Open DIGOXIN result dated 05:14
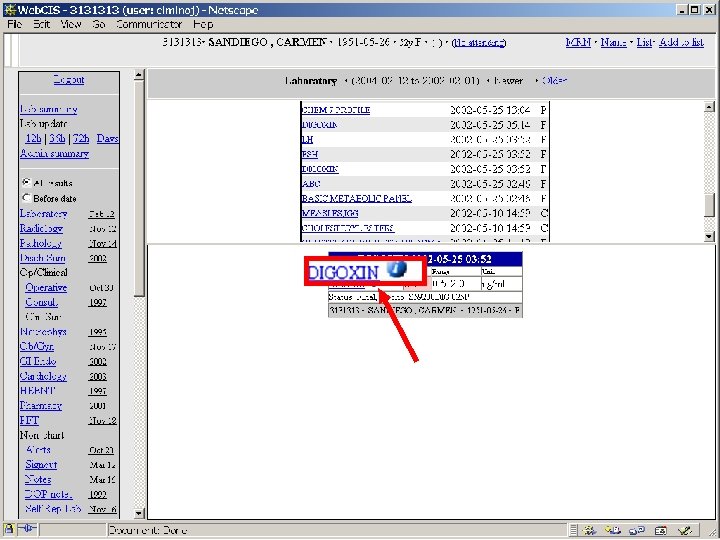Screen dimensions: 720x540 [x=320, y=124]
